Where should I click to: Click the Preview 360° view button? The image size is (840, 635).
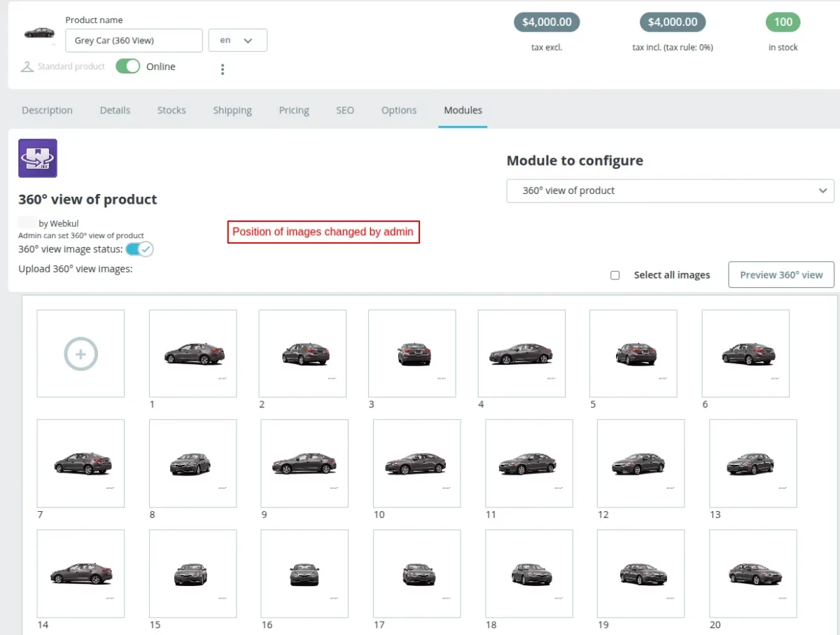[x=781, y=275]
